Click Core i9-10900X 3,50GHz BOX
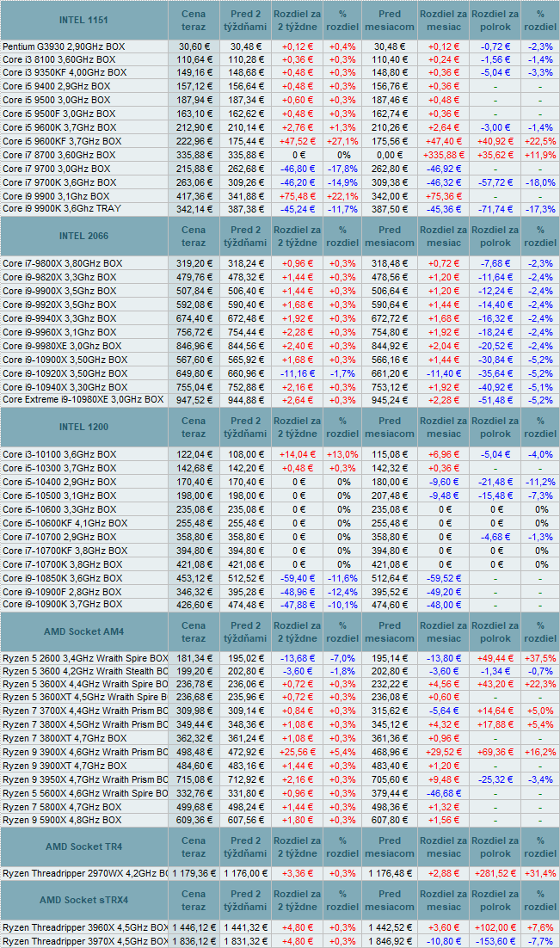Image resolution: width=560 pixels, height=948 pixels. 65,360
